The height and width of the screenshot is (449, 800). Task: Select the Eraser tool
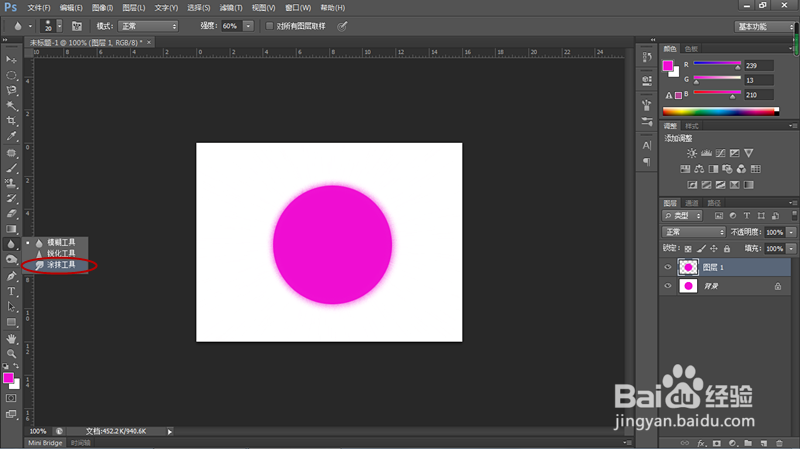(11, 214)
